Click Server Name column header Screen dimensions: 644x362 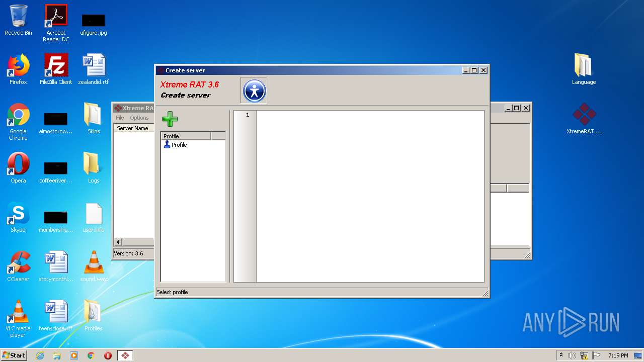[x=133, y=128]
